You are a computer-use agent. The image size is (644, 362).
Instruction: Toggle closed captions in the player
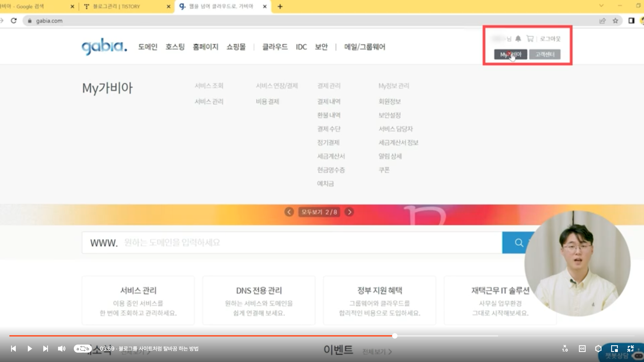(582, 349)
